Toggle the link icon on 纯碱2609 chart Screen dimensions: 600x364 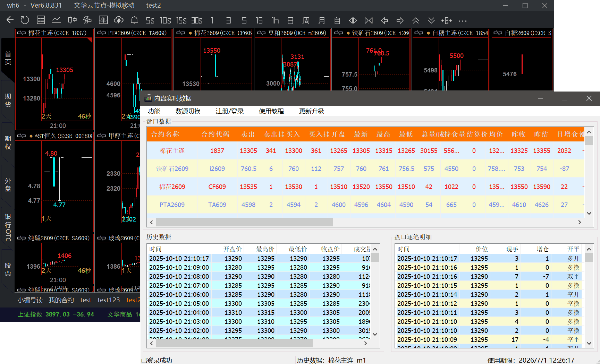point(22,238)
